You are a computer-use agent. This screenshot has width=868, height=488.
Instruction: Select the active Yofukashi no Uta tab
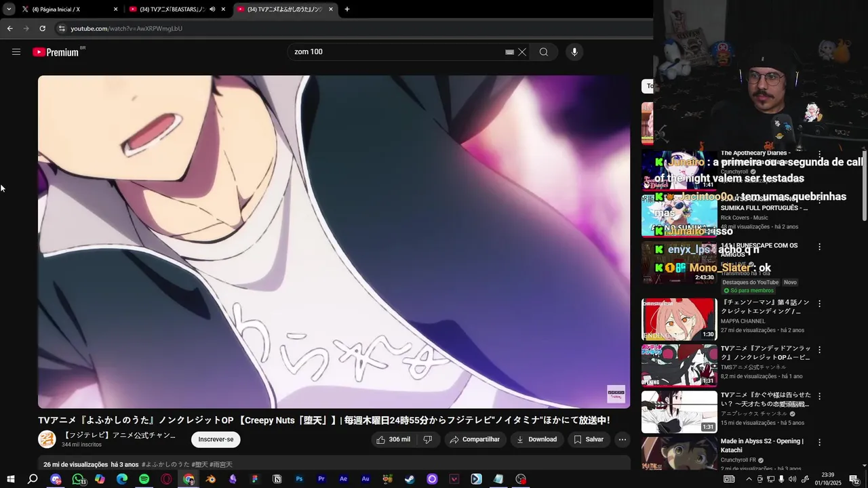[x=285, y=9]
